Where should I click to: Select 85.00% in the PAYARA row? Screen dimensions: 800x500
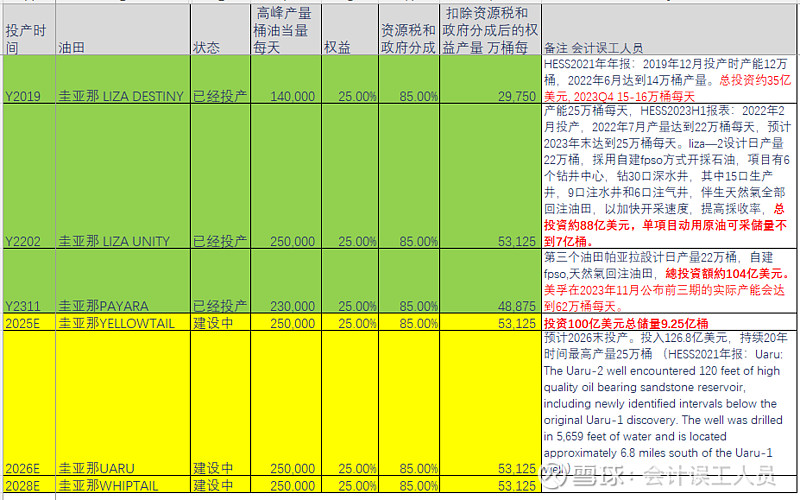click(409, 281)
